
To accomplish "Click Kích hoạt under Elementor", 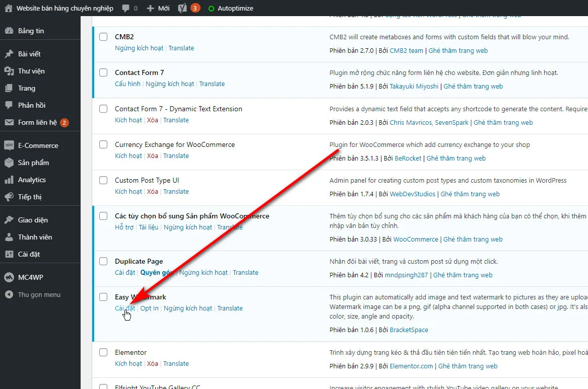I will [x=128, y=363].
